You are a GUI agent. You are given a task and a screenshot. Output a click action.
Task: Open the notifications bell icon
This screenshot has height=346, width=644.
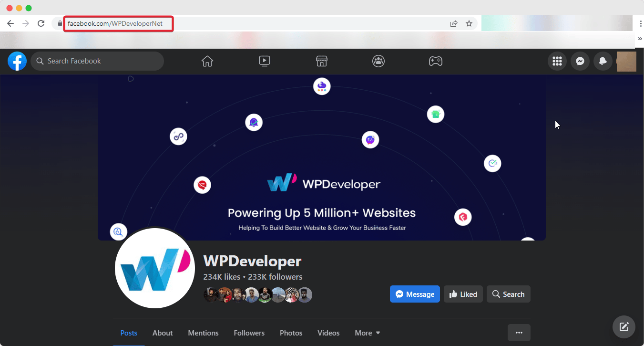click(603, 61)
